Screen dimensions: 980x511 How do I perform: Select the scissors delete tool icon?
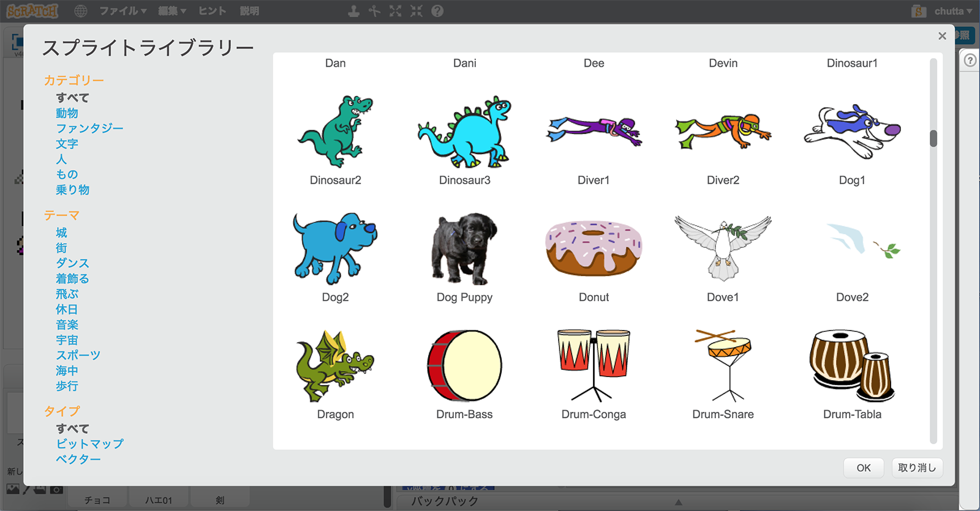pos(374,11)
